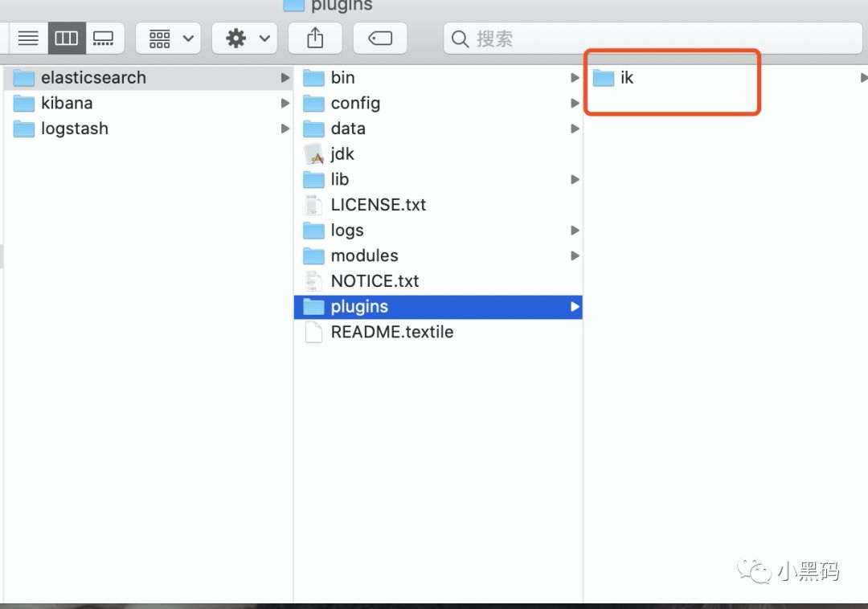
Task: Click the logs folder icon
Action: pyautogui.click(x=314, y=231)
